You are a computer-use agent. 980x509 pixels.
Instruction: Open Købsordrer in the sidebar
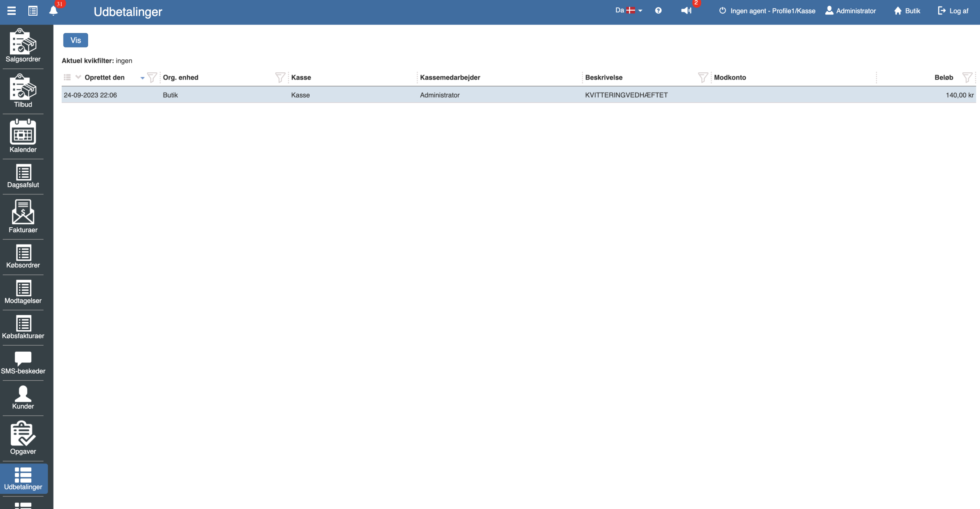23,257
